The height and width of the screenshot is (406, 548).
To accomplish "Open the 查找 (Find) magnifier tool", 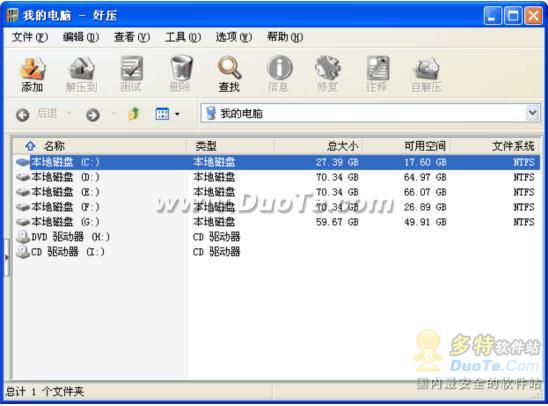I will coord(229,74).
